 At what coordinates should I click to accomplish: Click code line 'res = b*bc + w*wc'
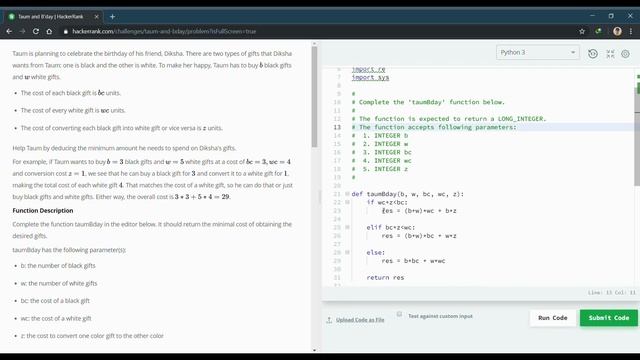[413, 261]
